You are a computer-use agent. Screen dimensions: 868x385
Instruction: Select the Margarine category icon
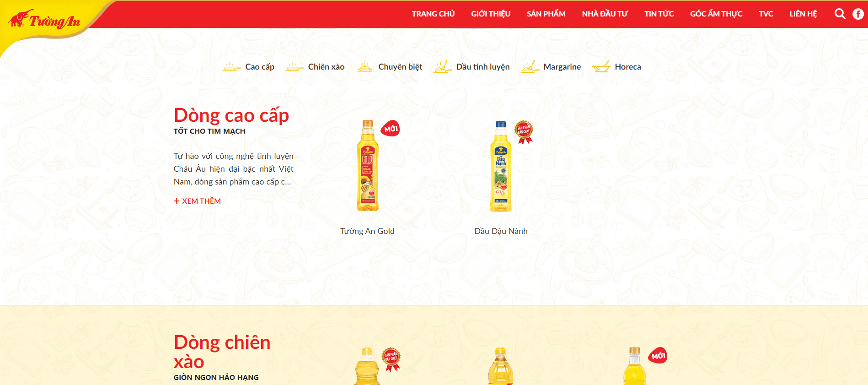pos(530,67)
